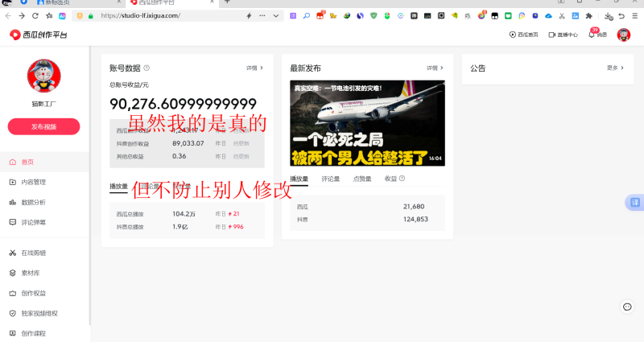This screenshot has width=644, height=342.
Task: Click the red 发布视频 button
Action: [44, 126]
